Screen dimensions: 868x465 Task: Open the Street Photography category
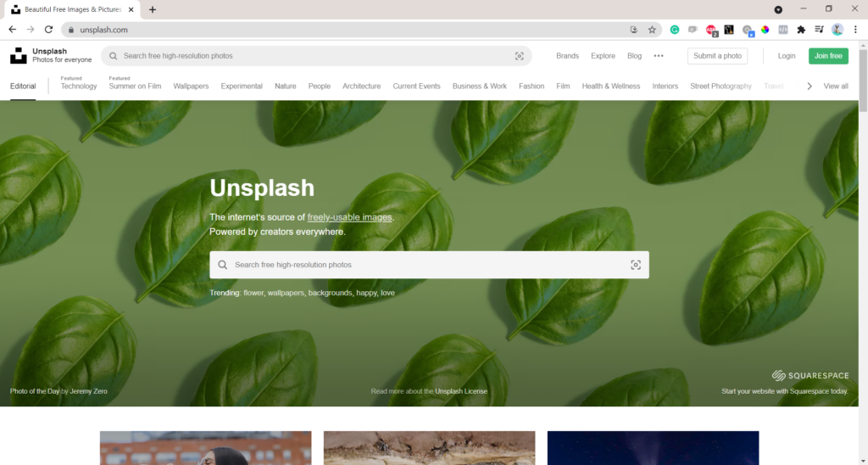pos(721,87)
